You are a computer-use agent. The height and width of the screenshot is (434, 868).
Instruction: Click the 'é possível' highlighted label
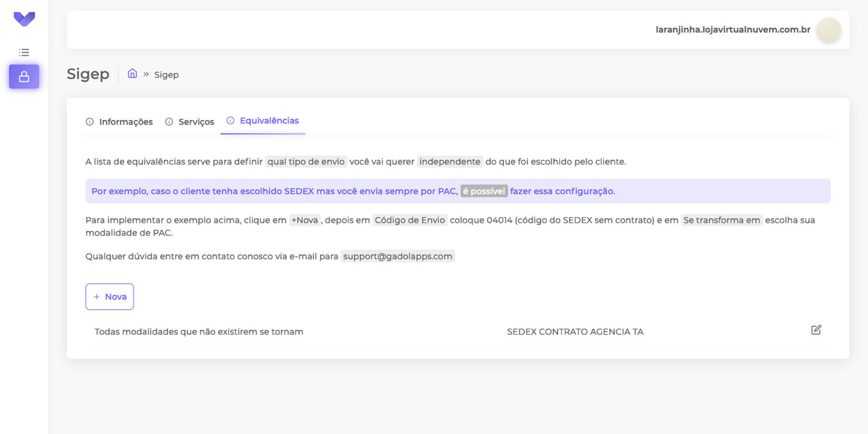tap(484, 191)
